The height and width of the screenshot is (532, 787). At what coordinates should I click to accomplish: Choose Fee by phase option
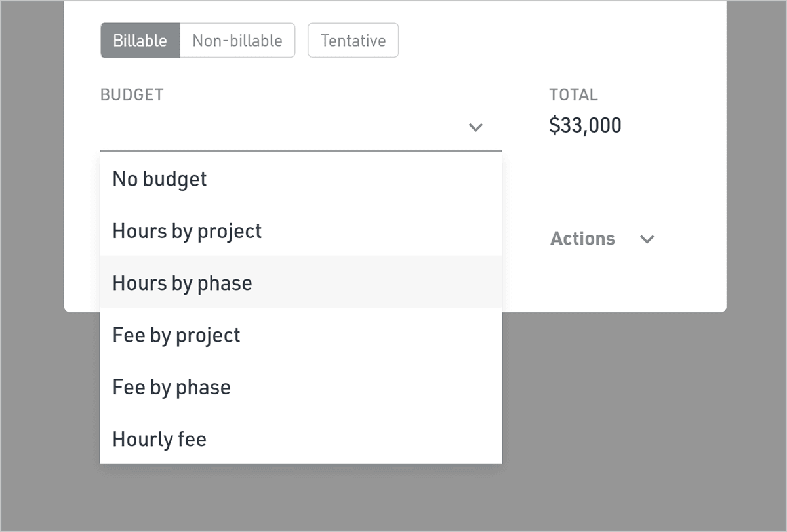click(x=171, y=387)
